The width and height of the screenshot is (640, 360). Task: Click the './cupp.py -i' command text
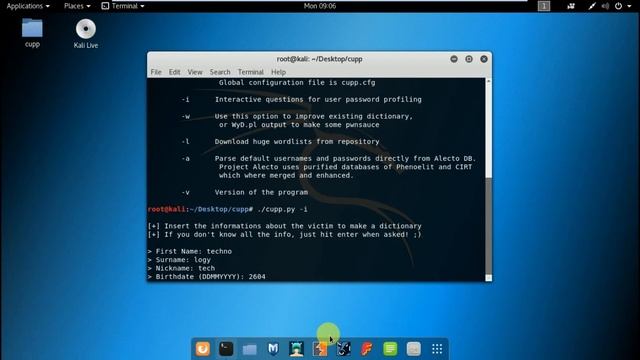pyautogui.click(x=282, y=209)
